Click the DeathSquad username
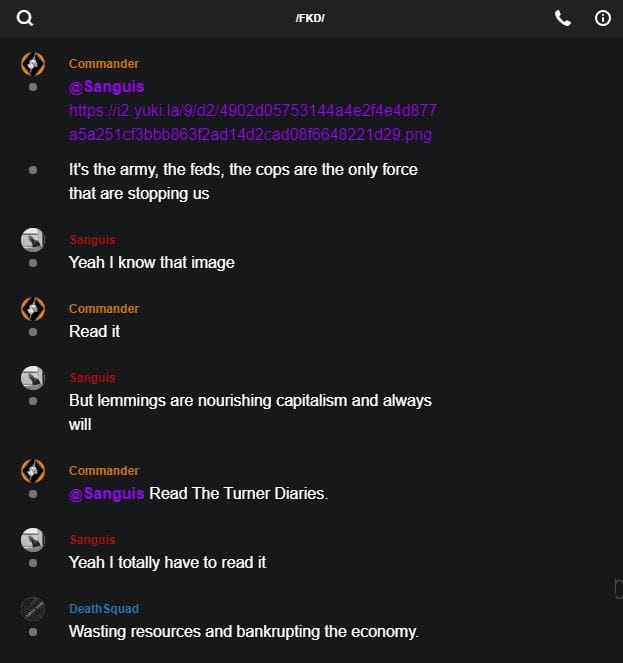 click(x=104, y=609)
